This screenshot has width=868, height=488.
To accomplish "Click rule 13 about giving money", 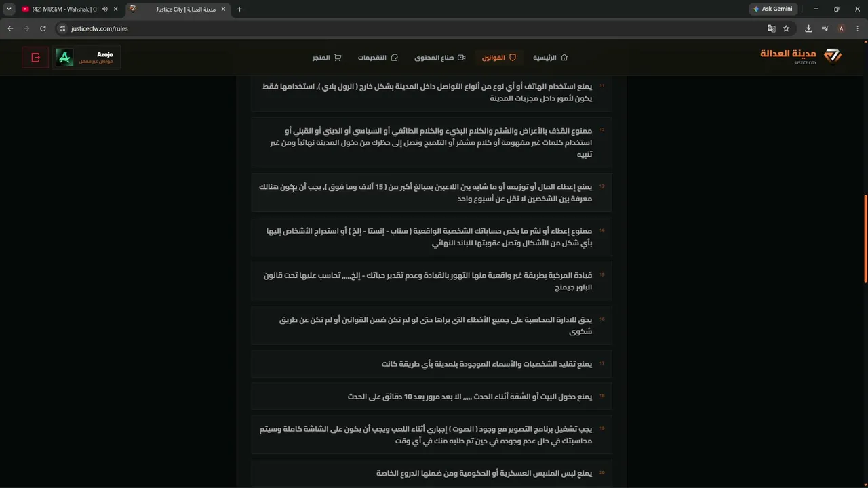I will (x=431, y=192).
